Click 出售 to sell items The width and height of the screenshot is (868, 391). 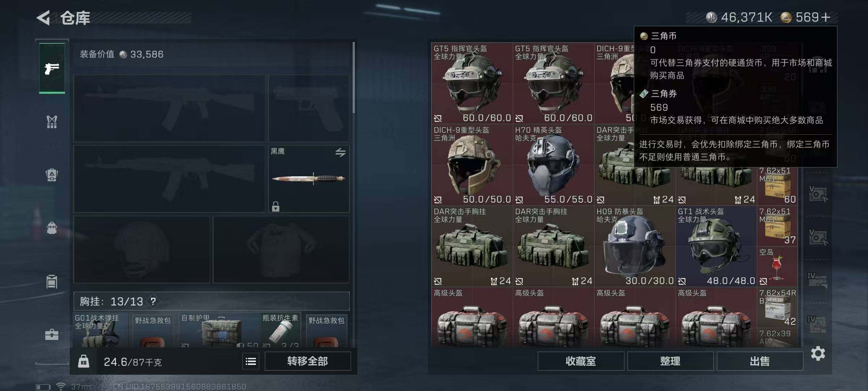760,361
